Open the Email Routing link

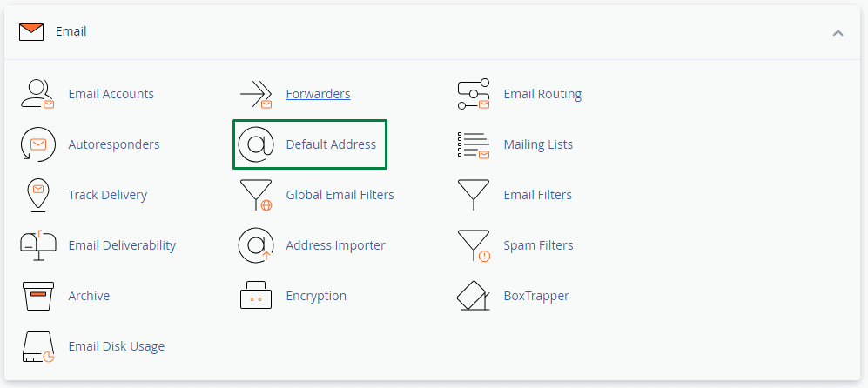pyautogui.click(x=542, y=94)
